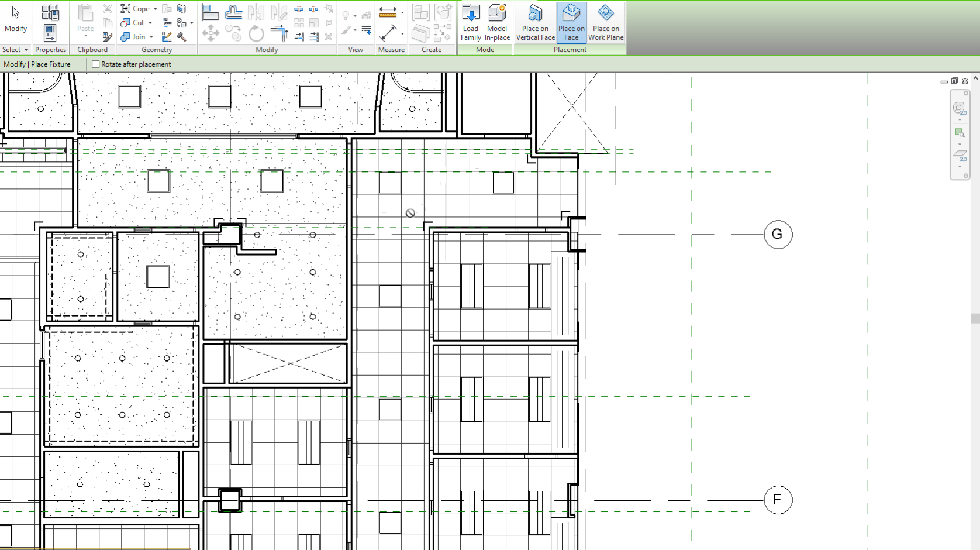Click the Paste button in Clipboard panel
Screen dimensions: 980x550
pyautogui.click(x=85, y=19)
